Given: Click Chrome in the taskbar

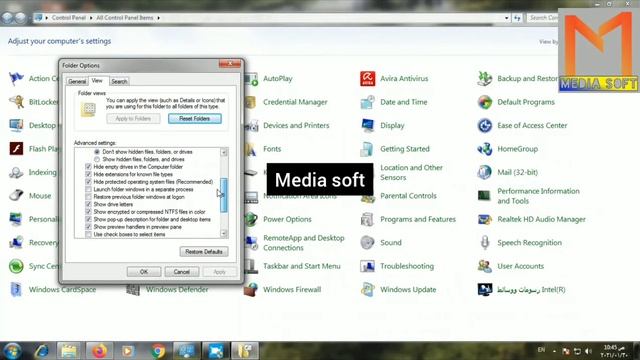Looking at the screenshot, I should pyautogui.click(x=158, y=351).
